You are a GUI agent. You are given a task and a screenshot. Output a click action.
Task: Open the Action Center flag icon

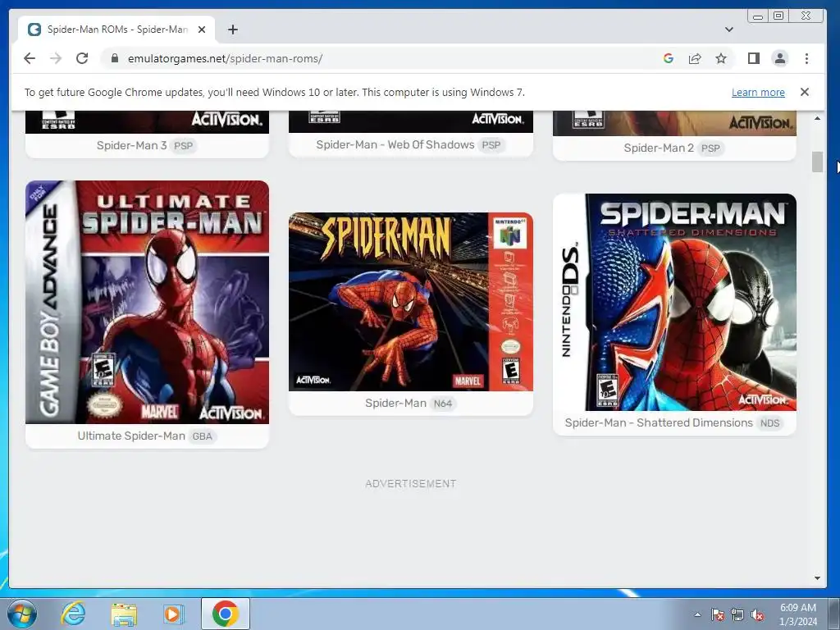718,614
